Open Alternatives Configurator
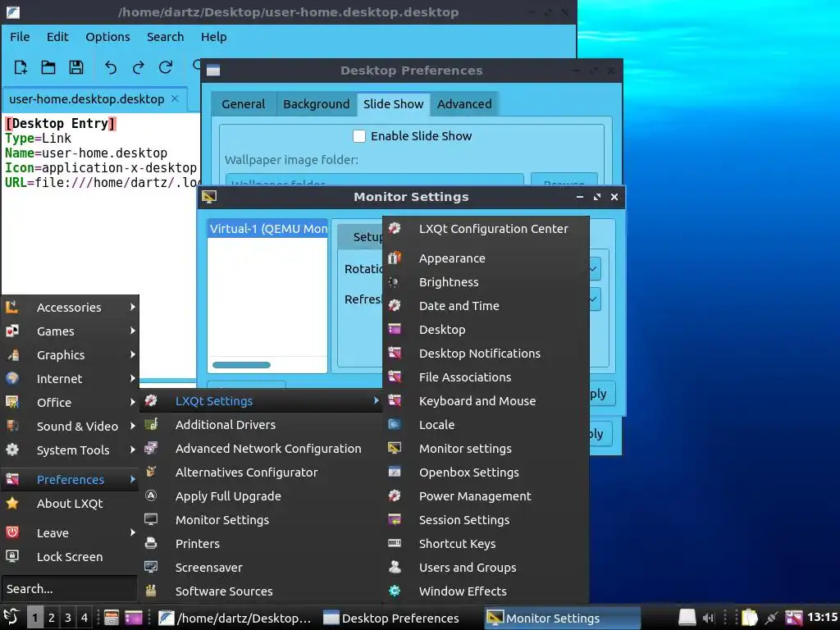This screenshot has height=630, width=840. pos(261,472)
